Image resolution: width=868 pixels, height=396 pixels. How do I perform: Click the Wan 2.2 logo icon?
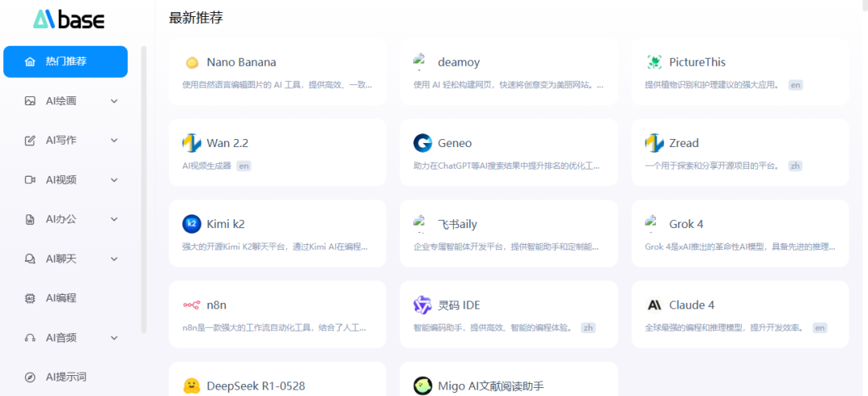click(x=191, y=143)
